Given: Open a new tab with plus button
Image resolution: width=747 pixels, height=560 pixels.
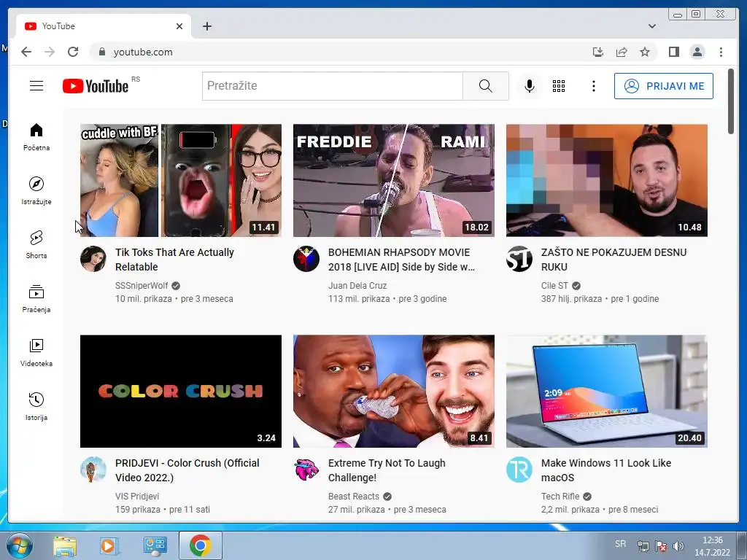Looking at the screenshot, I should tap(206, 26).
